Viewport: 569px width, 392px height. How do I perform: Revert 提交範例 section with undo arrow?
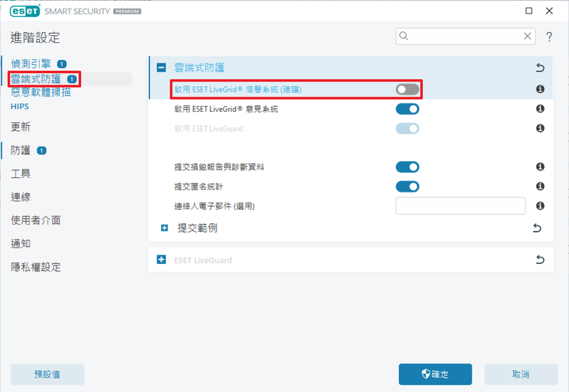click(x=537, y=227)
